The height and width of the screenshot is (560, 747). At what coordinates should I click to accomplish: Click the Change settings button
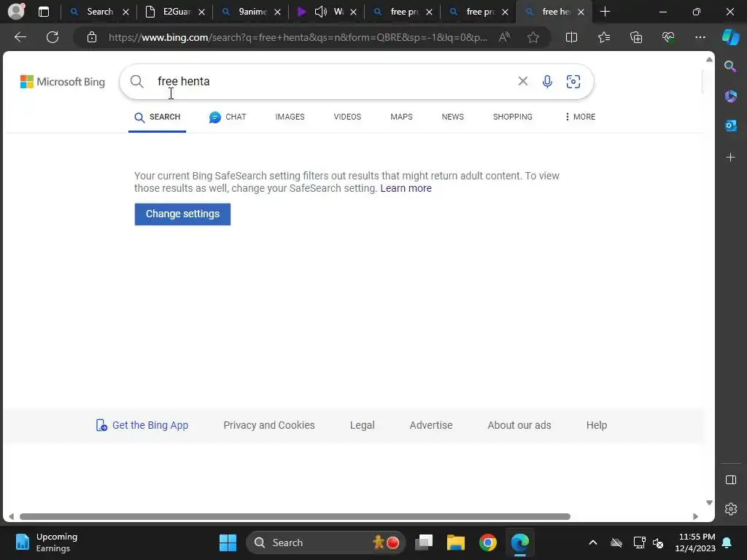(x=182, y=214)
